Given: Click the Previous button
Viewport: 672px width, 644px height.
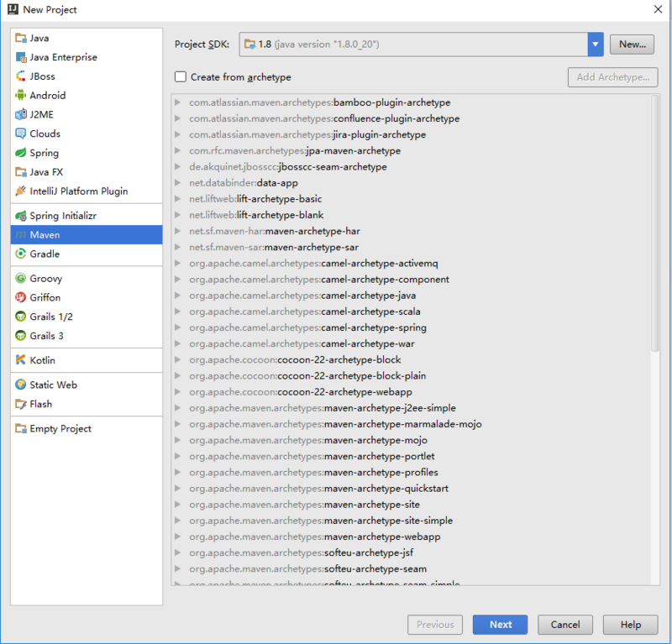Looking at the screenshot, I should coord(435,625).
